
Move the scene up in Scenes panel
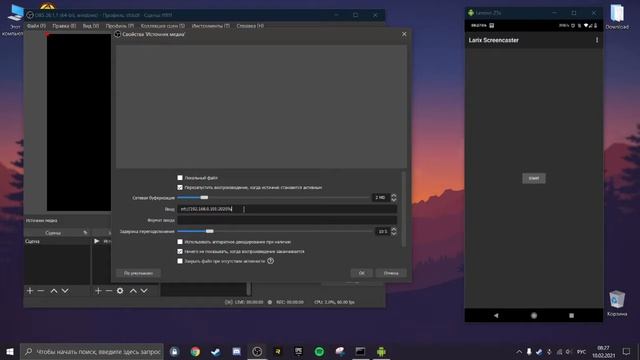pos(54,291)
